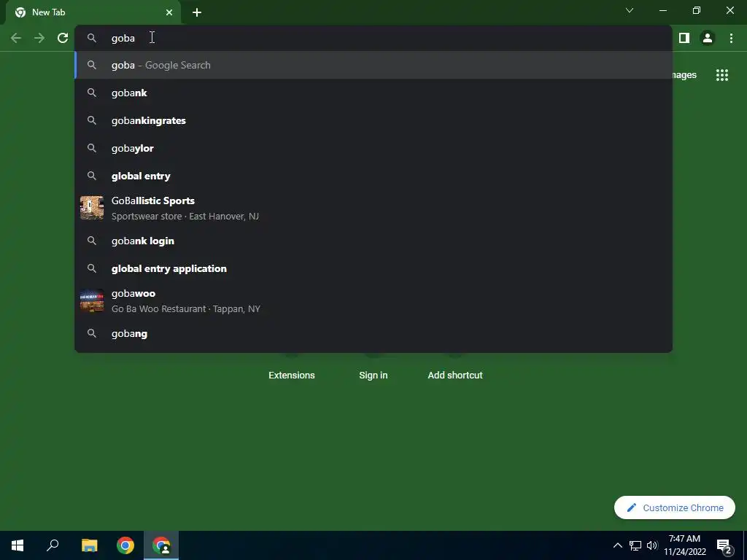Click the Customize Chrome button

pos(675,507)
